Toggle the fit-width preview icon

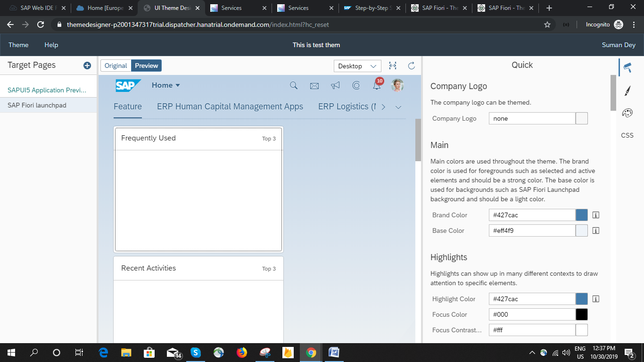392,66
